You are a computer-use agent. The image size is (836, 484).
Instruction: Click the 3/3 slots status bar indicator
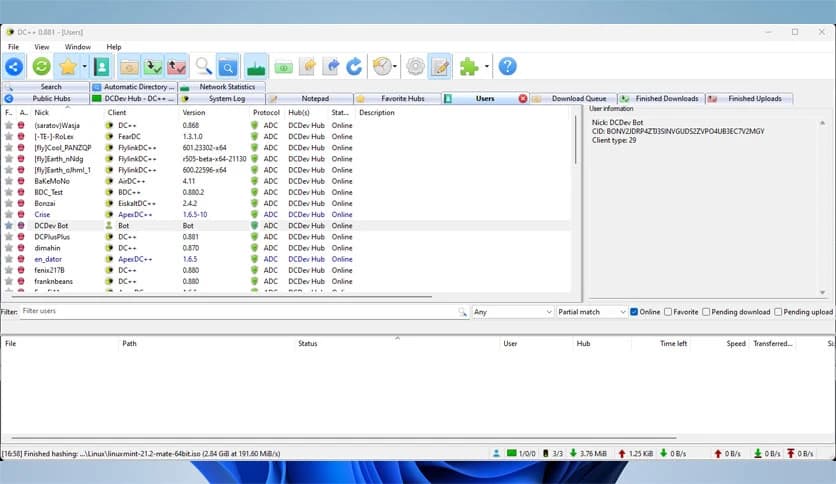[553, 454]
